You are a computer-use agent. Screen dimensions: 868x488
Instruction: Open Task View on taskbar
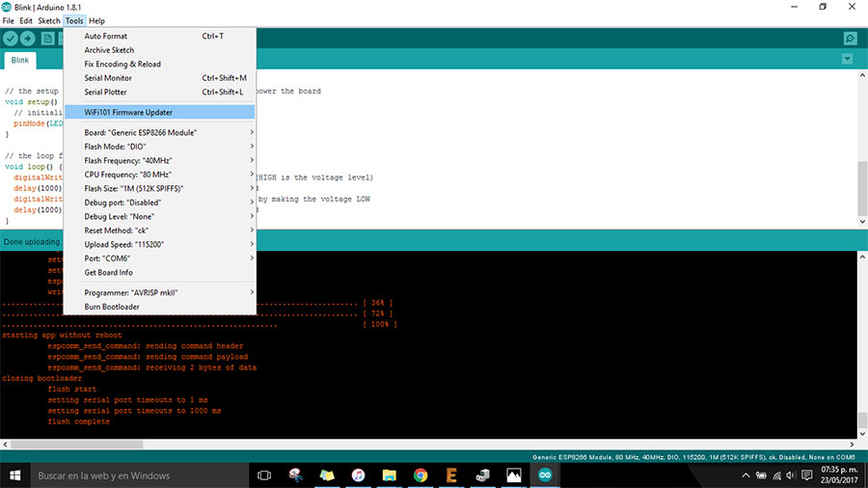(x=264, y=475)
